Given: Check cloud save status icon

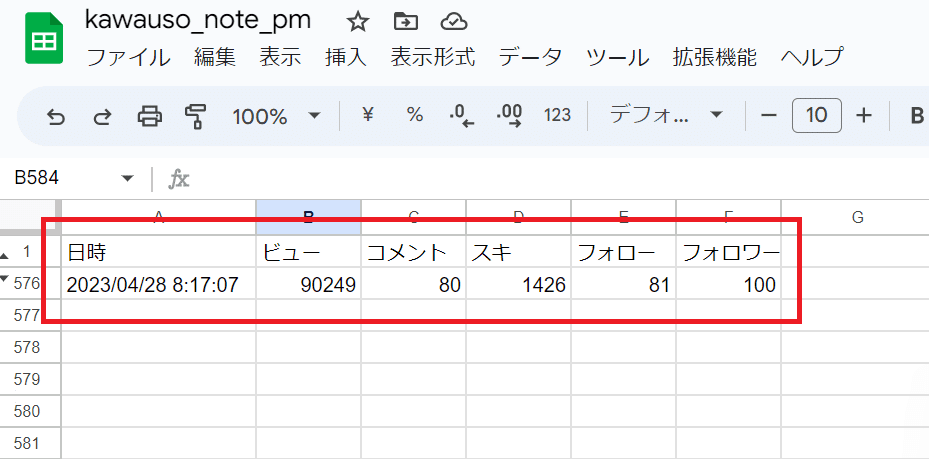Looking at the screenshot, I should tap(454, 23).
